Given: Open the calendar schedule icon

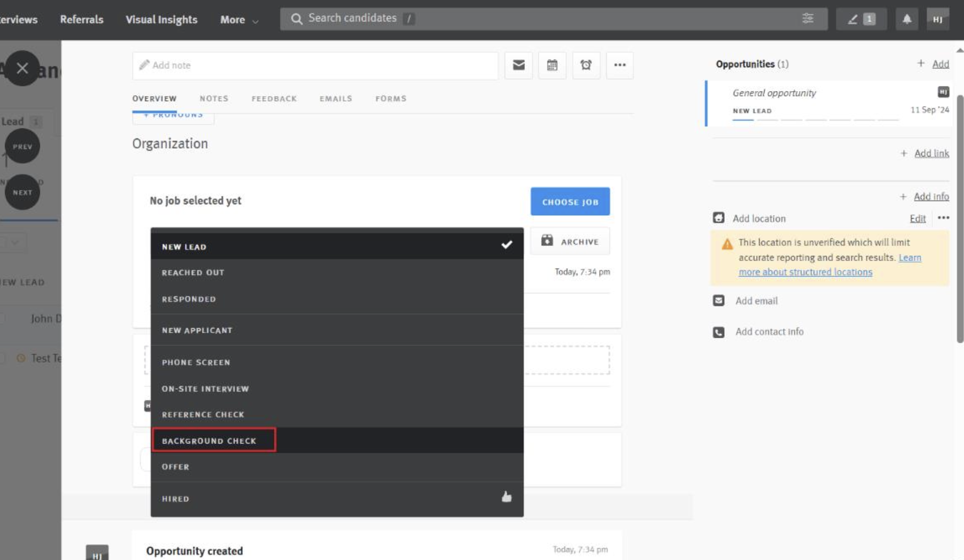Looking at the screenshot, I should pyautogui.click(x=552, y=65).
